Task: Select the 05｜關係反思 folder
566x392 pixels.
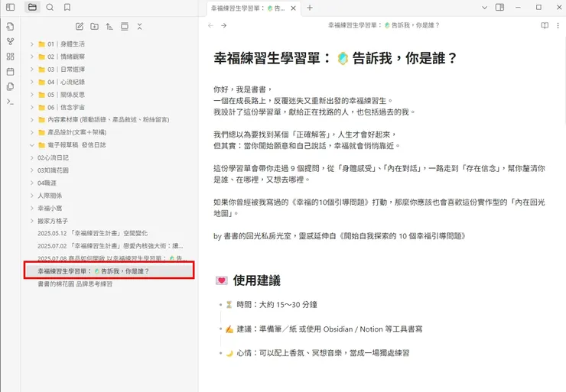Action: point(109,95)
